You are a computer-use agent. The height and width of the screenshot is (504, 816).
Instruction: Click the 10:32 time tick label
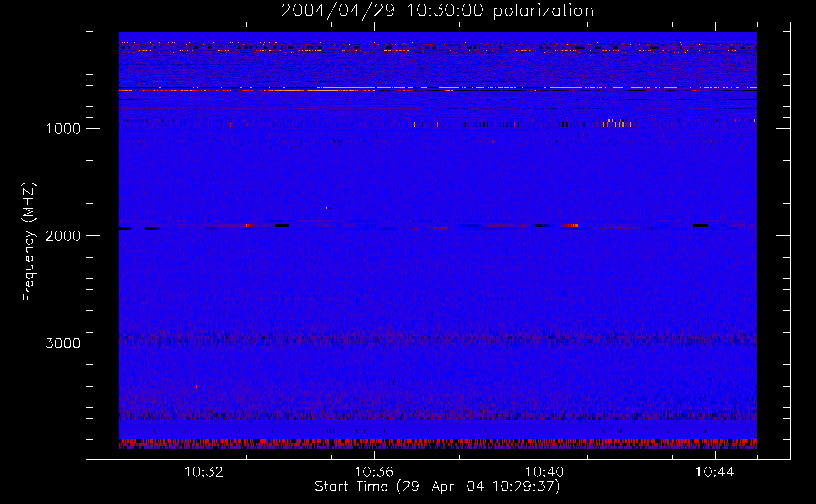point(204,472)
